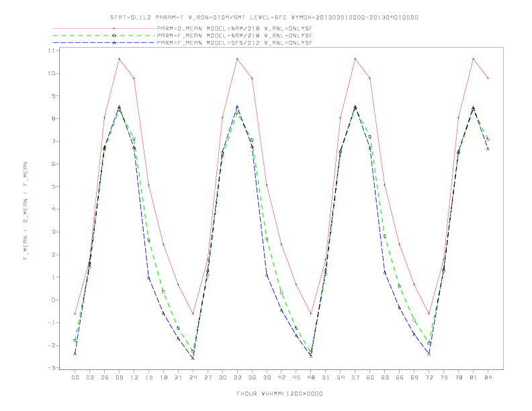This screenshot has height=411, width=532.
Task: Click x-axis tick label 51
Action: [326, 377]
